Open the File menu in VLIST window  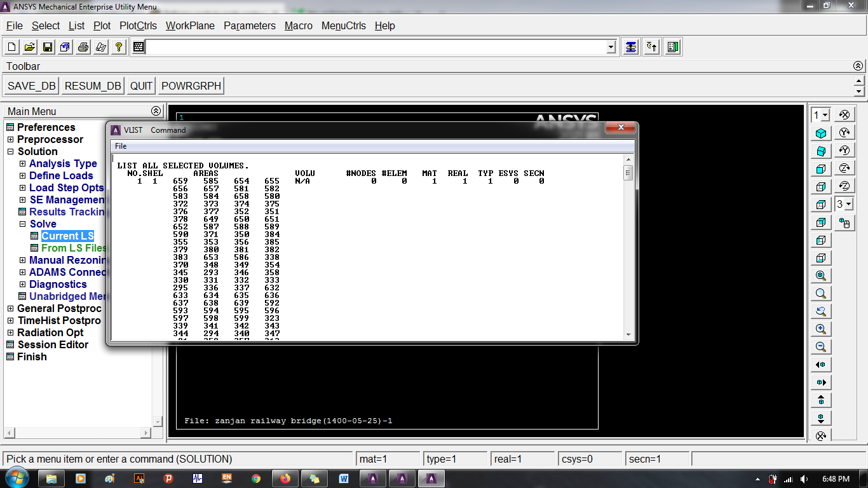(x=121, y=146)
